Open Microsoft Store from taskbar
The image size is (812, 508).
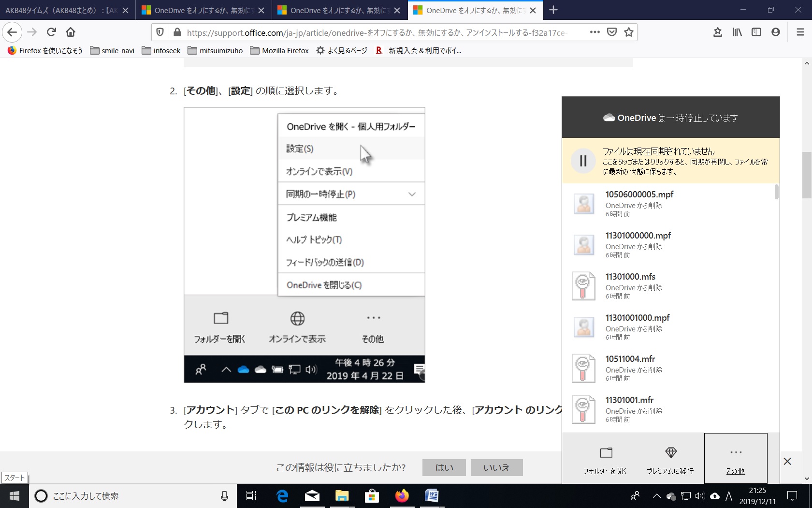pos(372,496)
